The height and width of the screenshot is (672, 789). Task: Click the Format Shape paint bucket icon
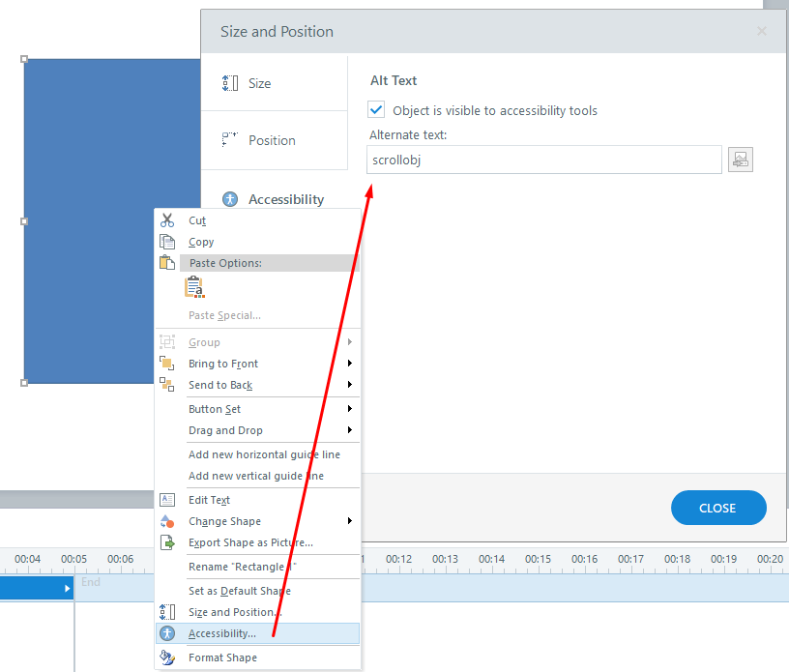click(x=167, y=657)
